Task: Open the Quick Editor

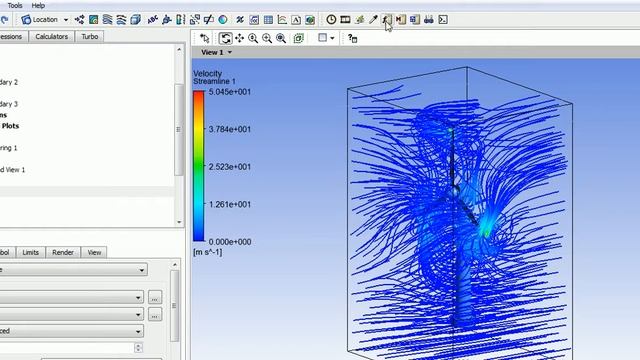Action: pos(360,20)
